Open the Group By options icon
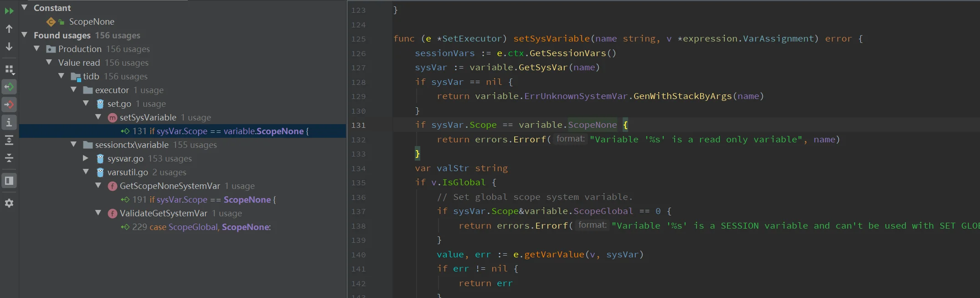 pos(9,69)
